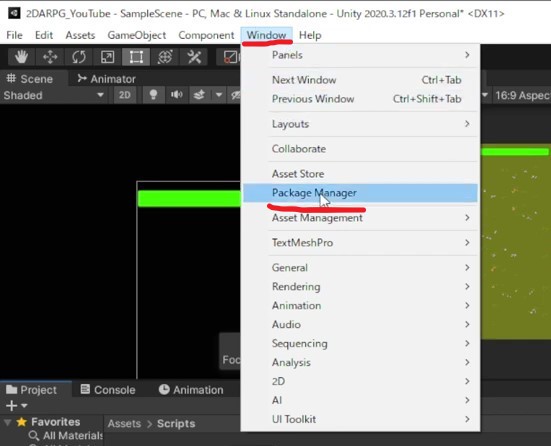Viewport: 551px width, 446px height.
Task: Open the custom editor tools icon
Action: pyautogui.click(x=194, y=57)
